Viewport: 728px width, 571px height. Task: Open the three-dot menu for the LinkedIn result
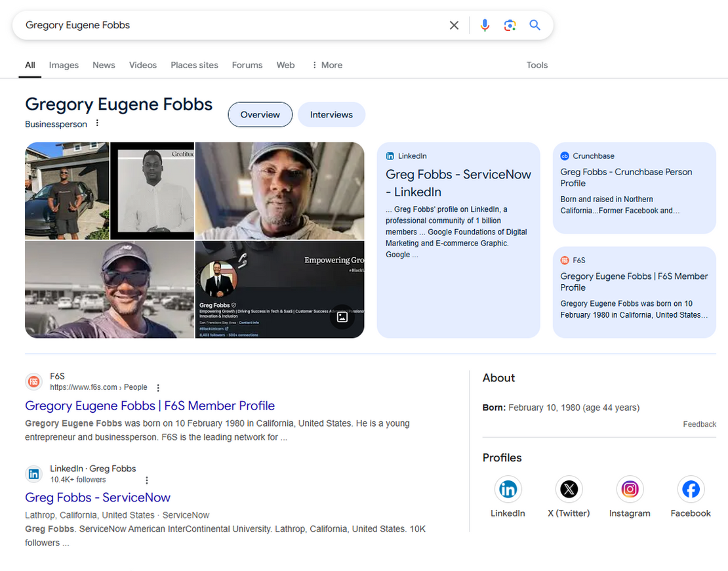click(147, 480)
